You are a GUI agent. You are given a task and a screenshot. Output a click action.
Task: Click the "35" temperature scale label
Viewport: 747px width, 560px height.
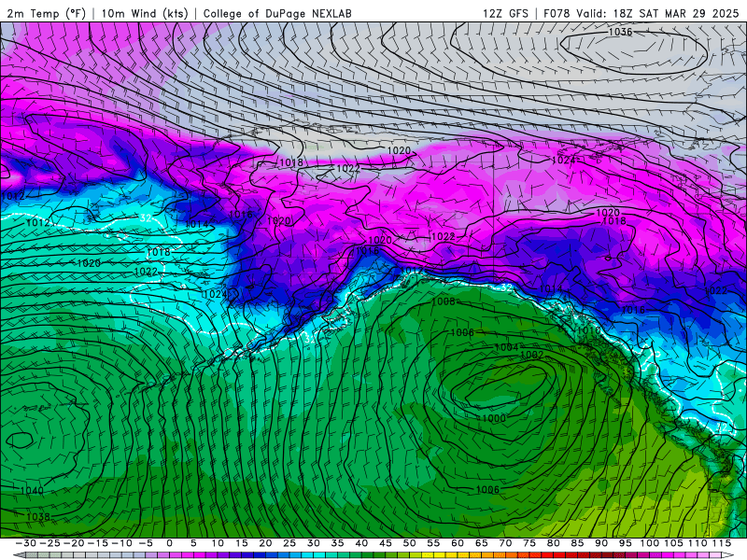[x=337, y=543]
